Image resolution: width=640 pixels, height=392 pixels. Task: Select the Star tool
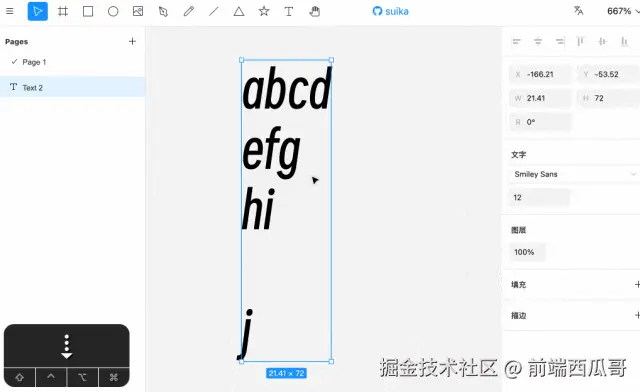pyautogui.click(x=264, y=11)
